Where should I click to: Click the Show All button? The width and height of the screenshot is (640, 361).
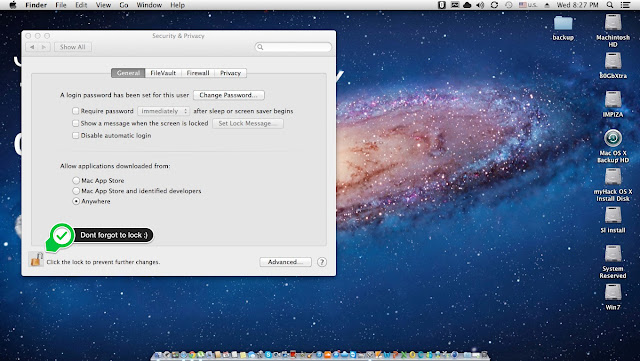point(73,47)
